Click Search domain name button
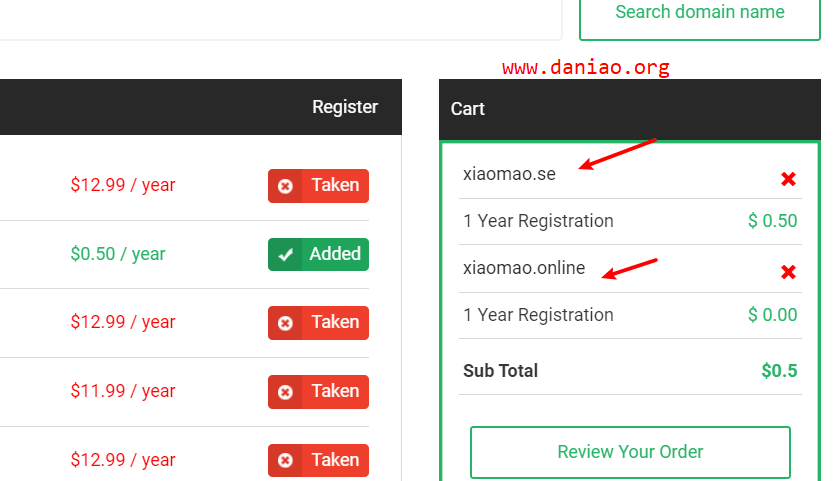The image size is (837, 481). (699, 16)
